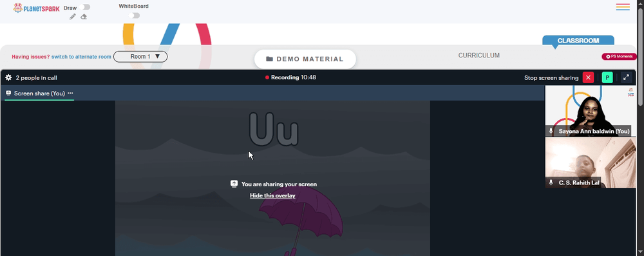This screenshot has height=256, width=644.
Task: Select the eraser tool
Action: (x=84, y=17)
